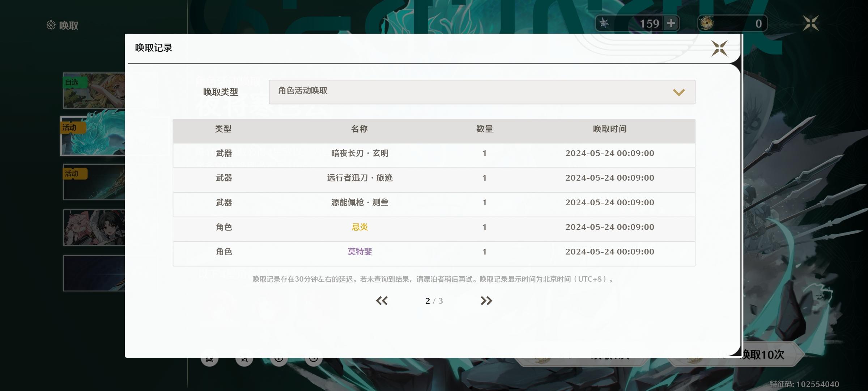Image resolution: width=868 pixels, height=391 pixels.
Task: Close the 唤取记录 dialog with X icon
Action: (x=719, y=48)
